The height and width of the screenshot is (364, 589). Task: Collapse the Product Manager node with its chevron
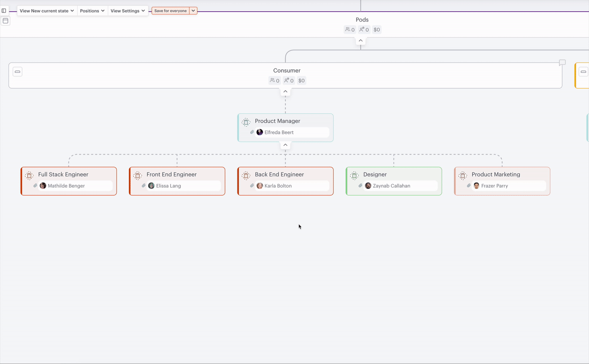(285, 145)
